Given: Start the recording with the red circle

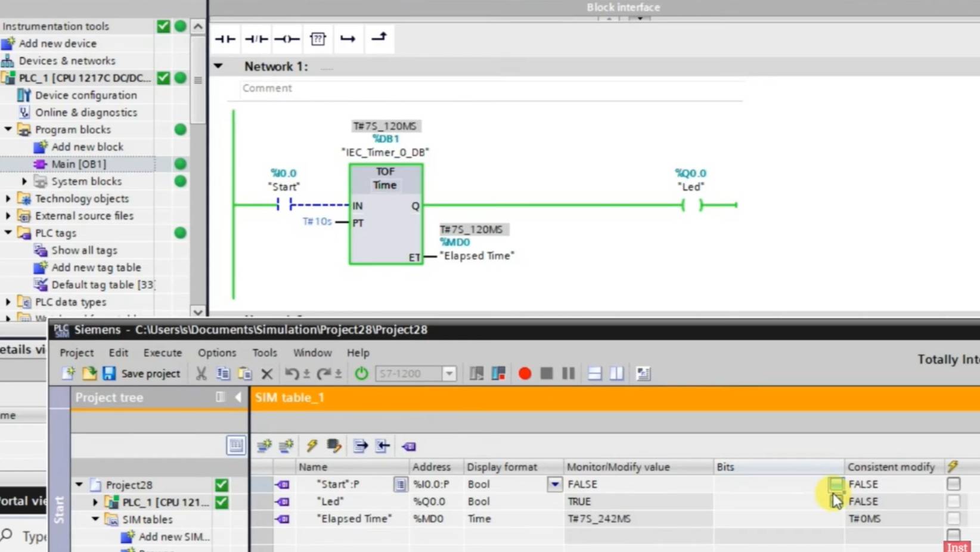Looking at the screenshot, I should pos(525,374).
